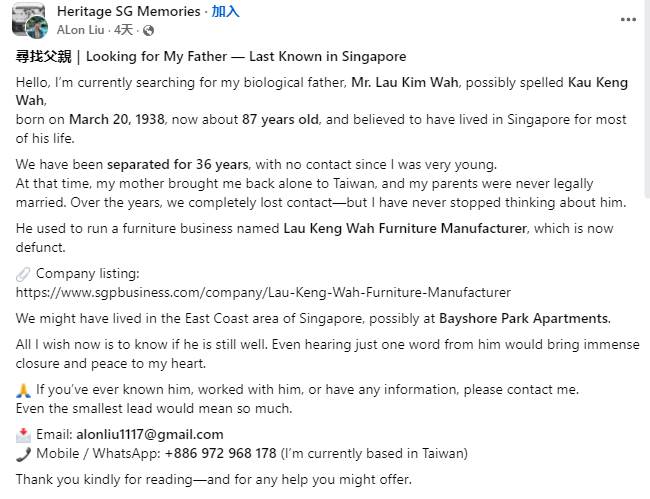Open the three-dot post options menu
Viewport: 650px width, 499px height.
[x=628, y=19]
